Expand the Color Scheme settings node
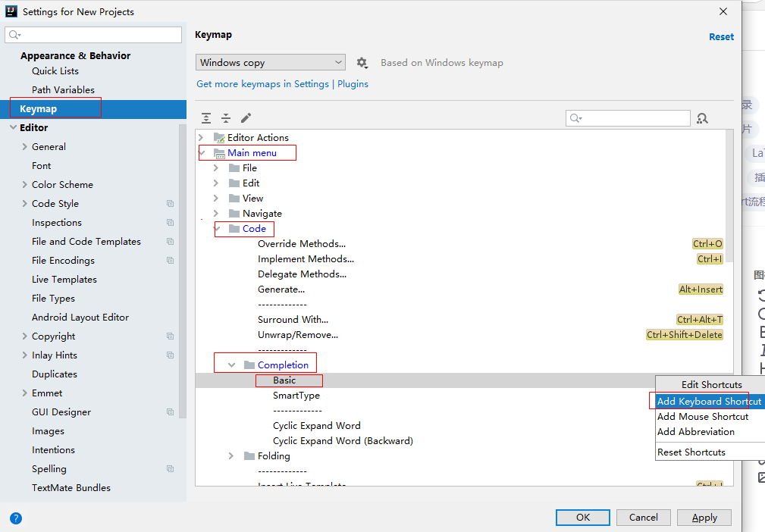The width and height of the screenshot is (765, 532). pos(25,185)
